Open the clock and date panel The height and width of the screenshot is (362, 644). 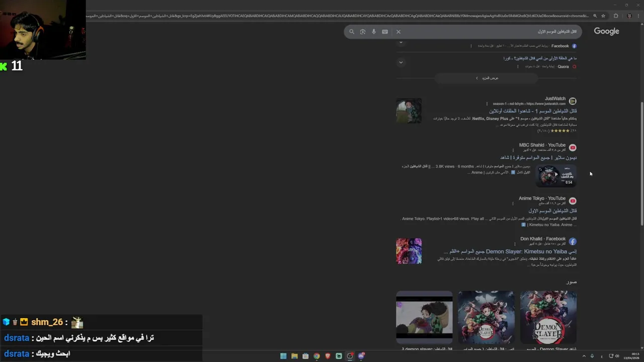pos(631,356)
